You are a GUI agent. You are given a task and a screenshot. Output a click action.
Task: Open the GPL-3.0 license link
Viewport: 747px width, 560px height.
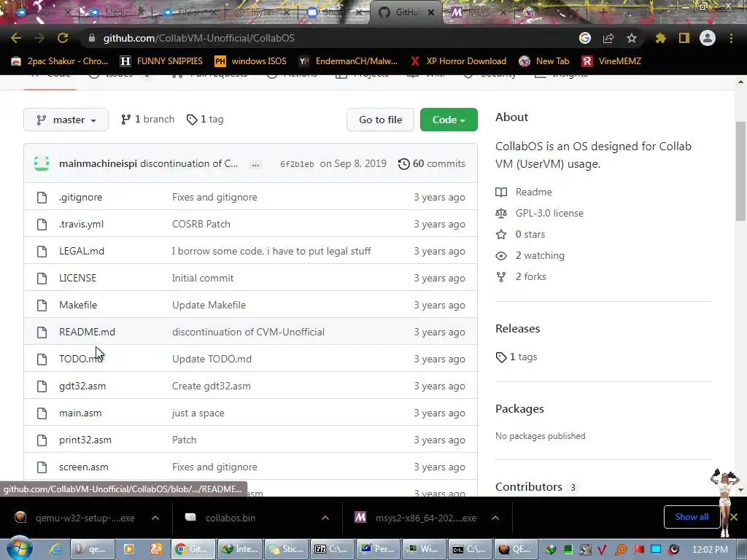540,213
